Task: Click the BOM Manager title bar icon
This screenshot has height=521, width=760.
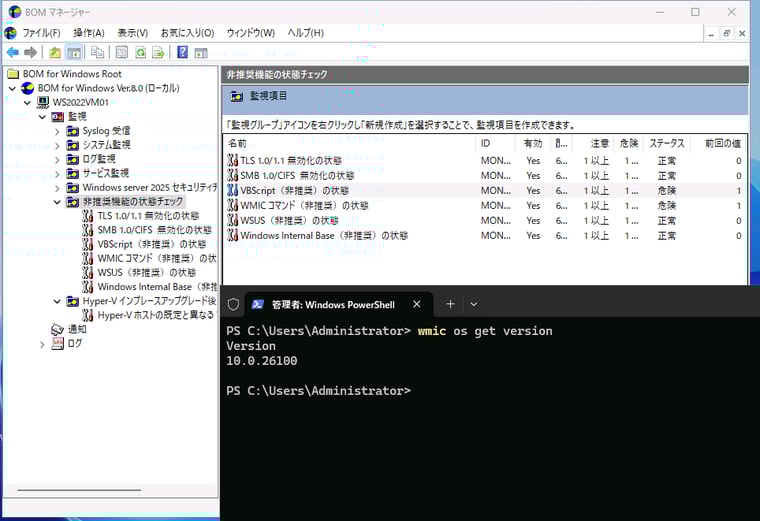Action: point(15,12)
